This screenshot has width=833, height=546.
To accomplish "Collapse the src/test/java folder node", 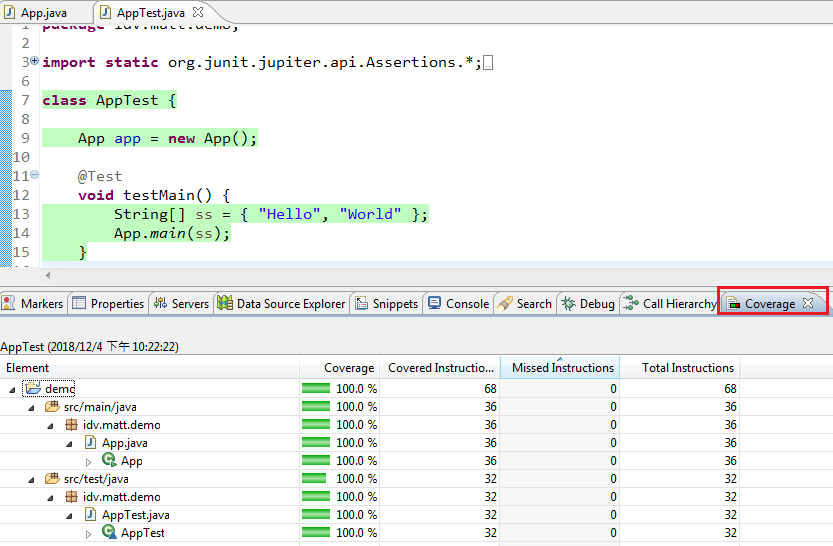I will [31, 479].
